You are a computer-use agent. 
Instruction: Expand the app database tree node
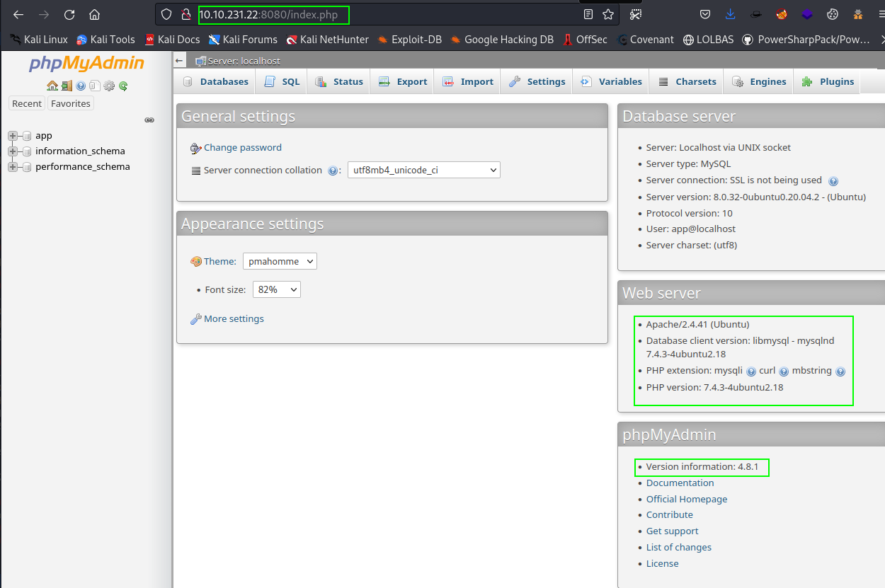13,136
